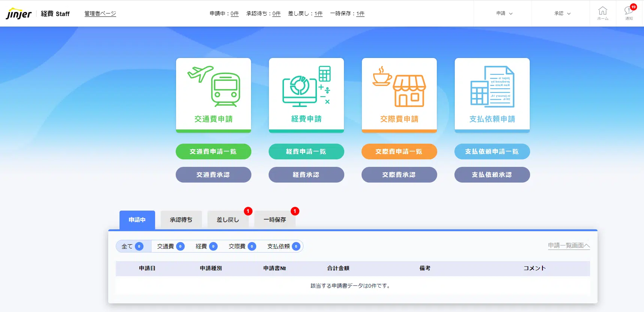This screenshot has height=312, width=644.
Task: Follow the 申請一覧画面へ link
Action: coord(569,245)
